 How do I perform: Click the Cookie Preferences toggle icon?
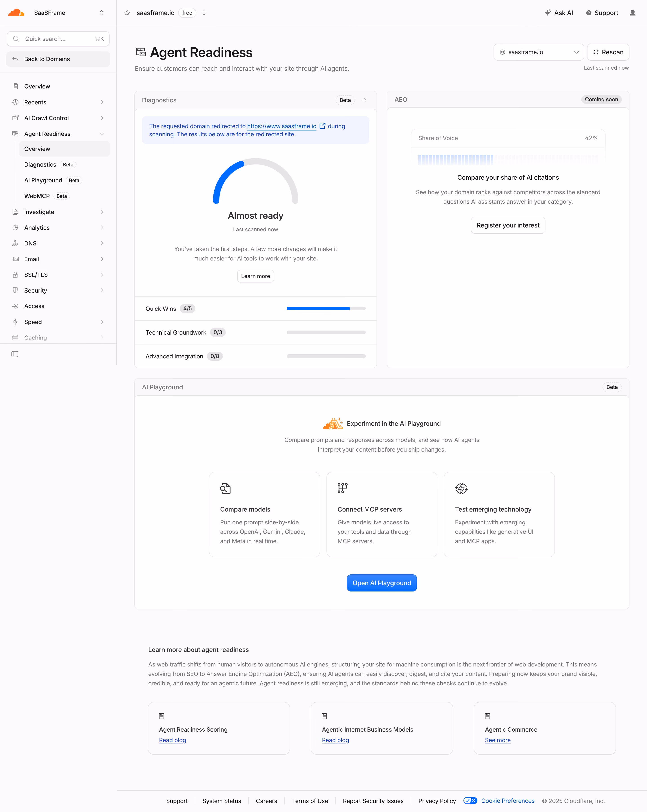click(470, 801)
